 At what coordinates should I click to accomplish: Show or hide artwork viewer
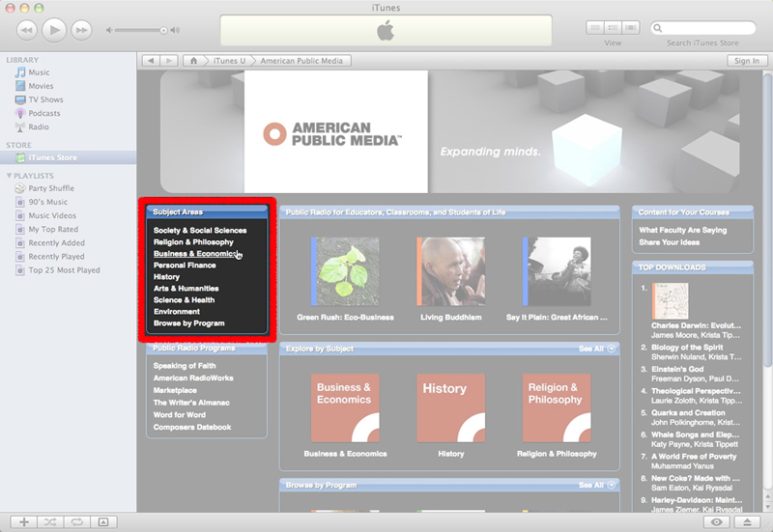(x=103, y=522)
